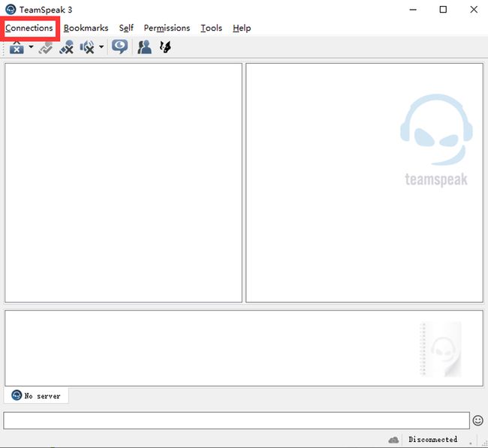
Task: Open the emoticon smiley picker
Action: [477, 420]
